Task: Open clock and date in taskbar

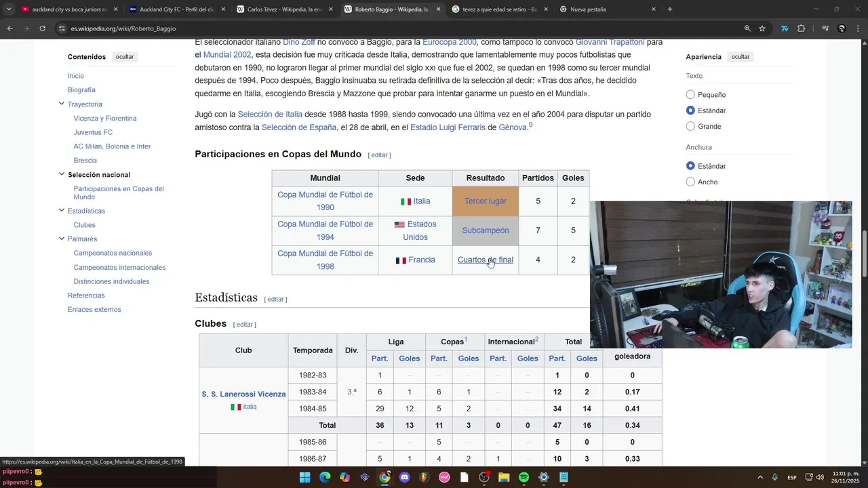Action: click(x=844, y=477)
